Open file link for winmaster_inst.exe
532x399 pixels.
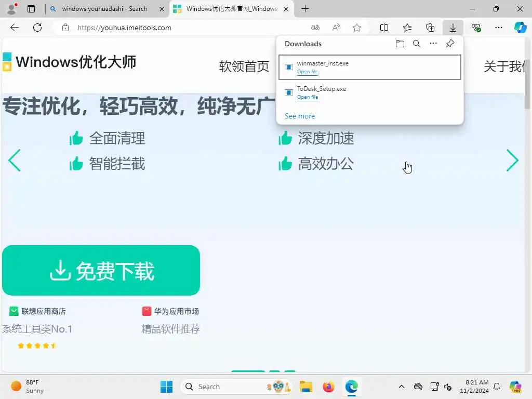click(x=308, y=72)
